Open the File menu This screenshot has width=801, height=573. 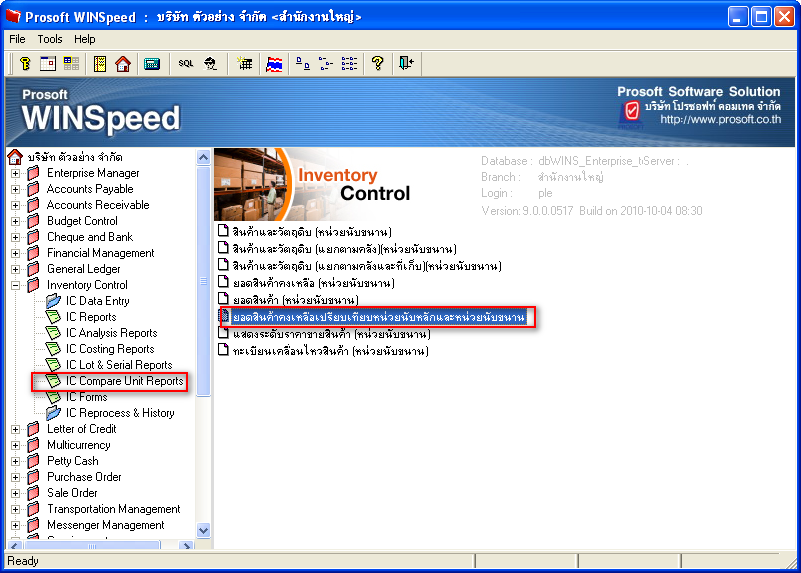pyautogui.click(x=17, y=39)
